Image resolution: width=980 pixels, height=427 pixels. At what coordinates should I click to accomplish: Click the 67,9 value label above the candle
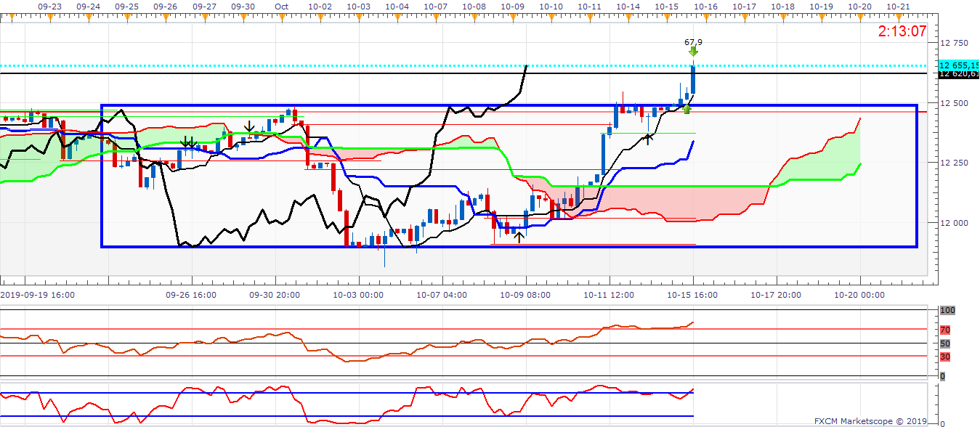pyautogui.click(x=694, y=42)
